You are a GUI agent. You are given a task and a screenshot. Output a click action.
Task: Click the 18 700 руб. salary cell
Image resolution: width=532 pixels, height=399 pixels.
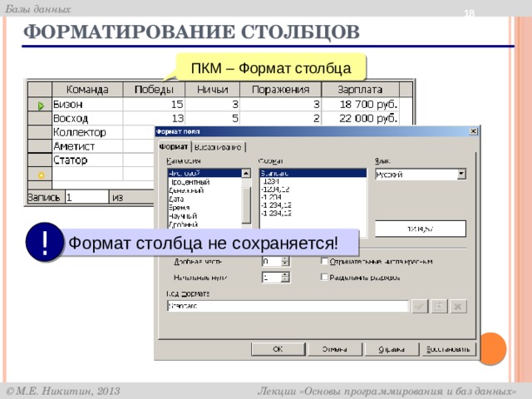coord(360,104)
